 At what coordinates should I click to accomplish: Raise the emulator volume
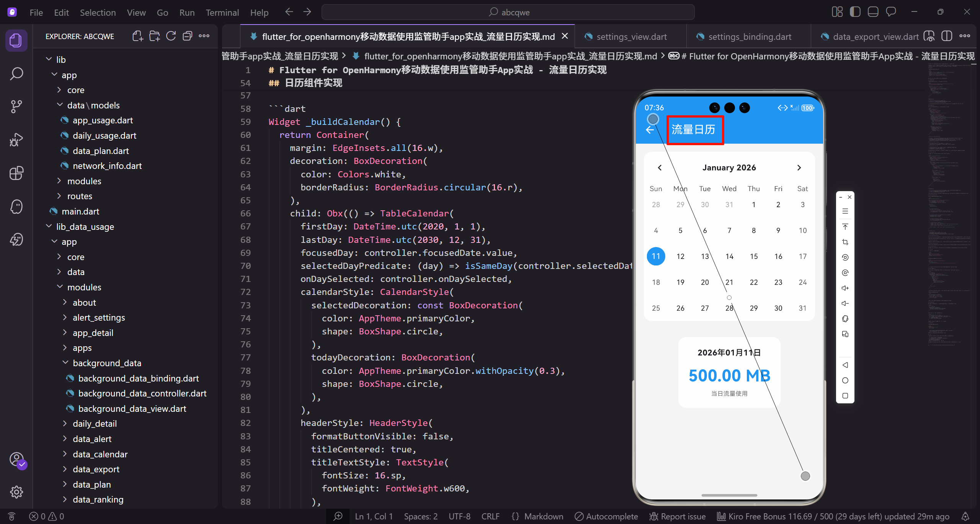(845, 288)
